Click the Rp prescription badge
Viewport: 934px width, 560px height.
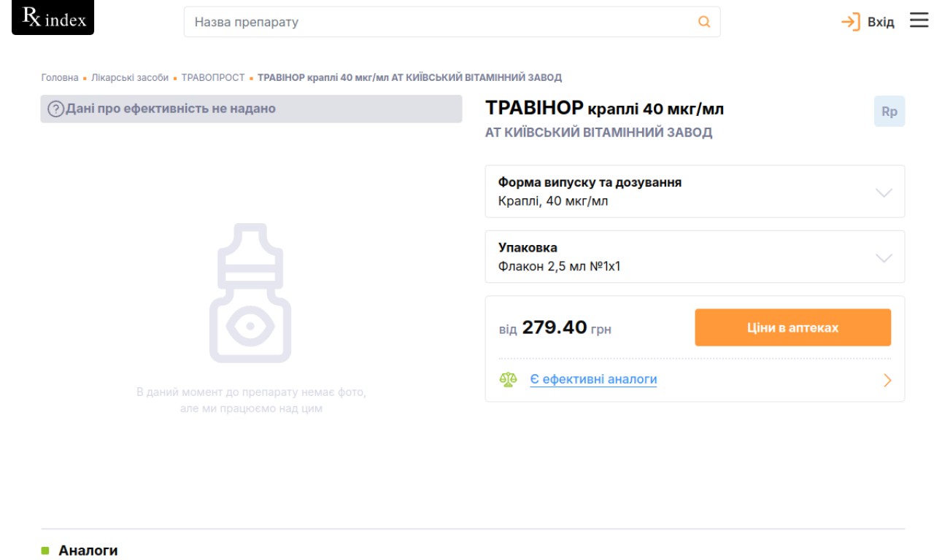pos(889,112)
